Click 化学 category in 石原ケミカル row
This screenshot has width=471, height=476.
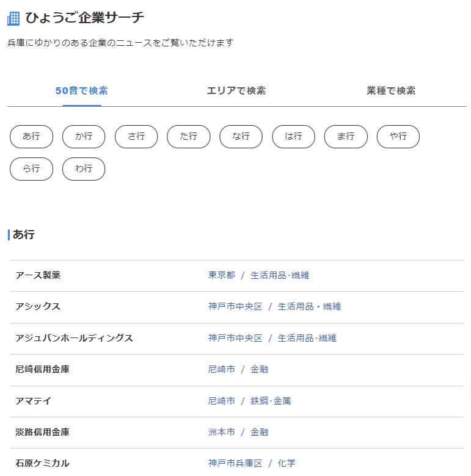click(x=287, y=464)
